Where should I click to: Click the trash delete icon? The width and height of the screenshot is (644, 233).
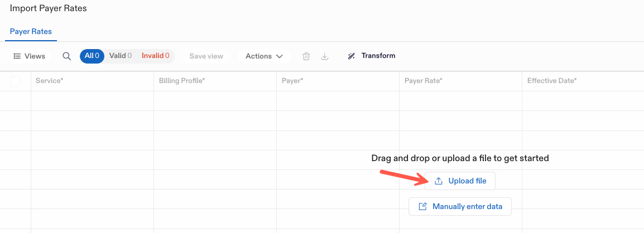pos(306,56)
